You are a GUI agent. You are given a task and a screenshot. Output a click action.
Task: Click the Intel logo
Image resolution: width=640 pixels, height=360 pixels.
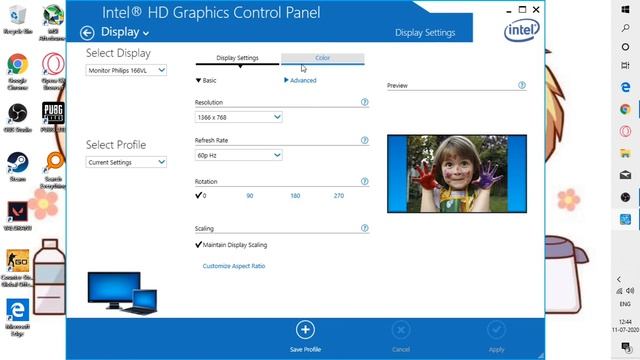tap(522, 30)
